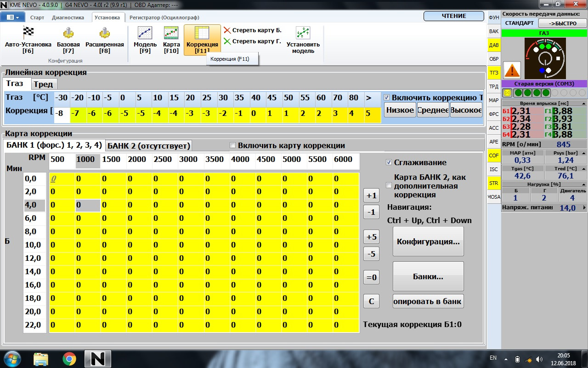
Task: Click KME NEVO taskbar icon
Action: 98,358
